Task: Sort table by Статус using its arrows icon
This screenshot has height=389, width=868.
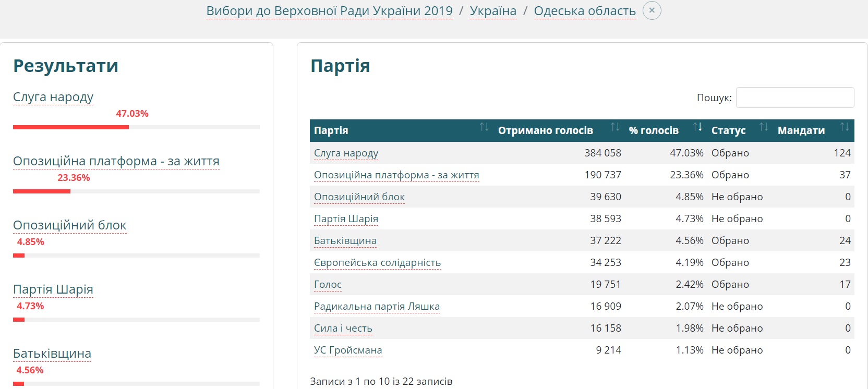Action: (764, 127)
